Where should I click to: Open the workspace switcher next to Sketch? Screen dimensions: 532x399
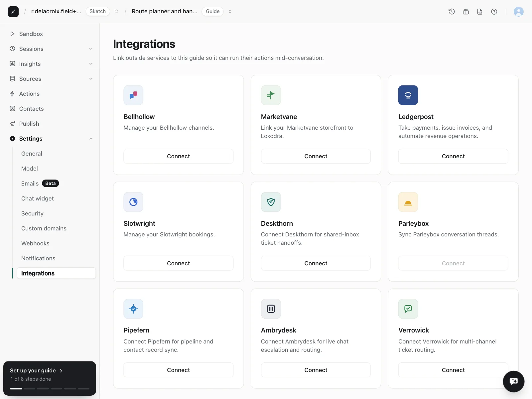(x=116, y=11)
